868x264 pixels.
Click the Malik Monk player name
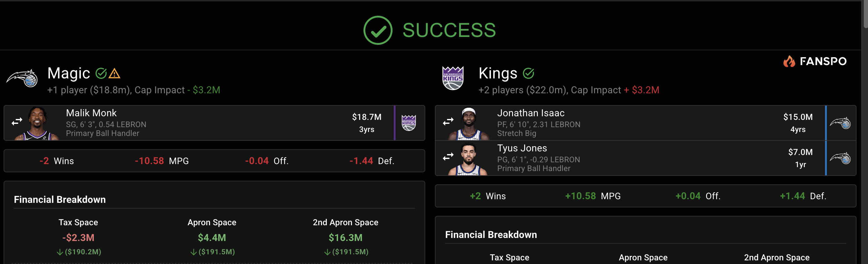coord(91,113)
